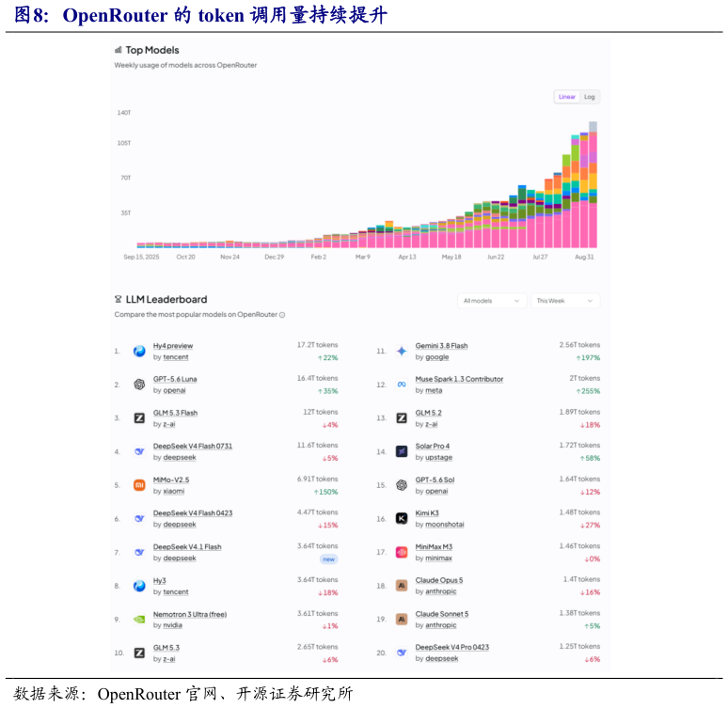
Task: Open the Claude Opus 5 link
Action: click(439, 580)
